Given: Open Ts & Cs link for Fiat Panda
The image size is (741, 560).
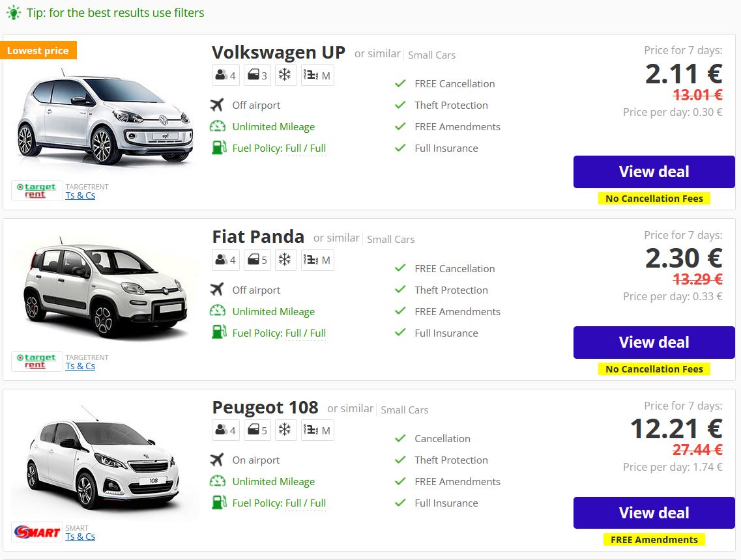Looking at the screenshot, I should point(80,366).
